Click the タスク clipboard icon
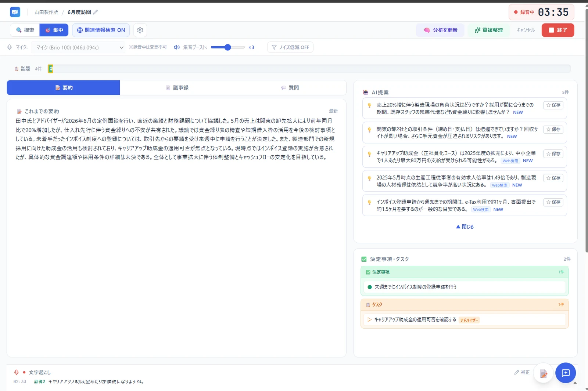588x391 pixels. pos(368,305)
